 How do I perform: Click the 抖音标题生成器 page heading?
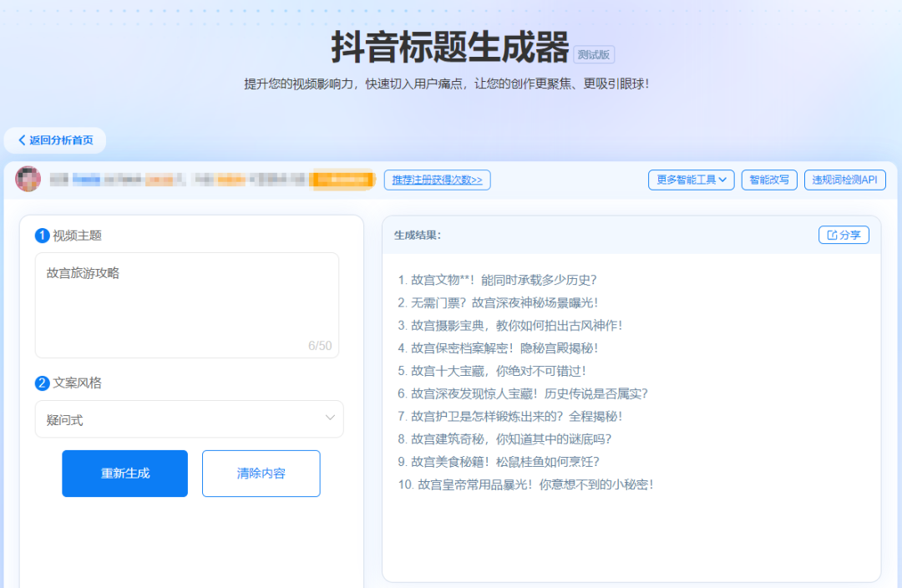coord(450,47)
